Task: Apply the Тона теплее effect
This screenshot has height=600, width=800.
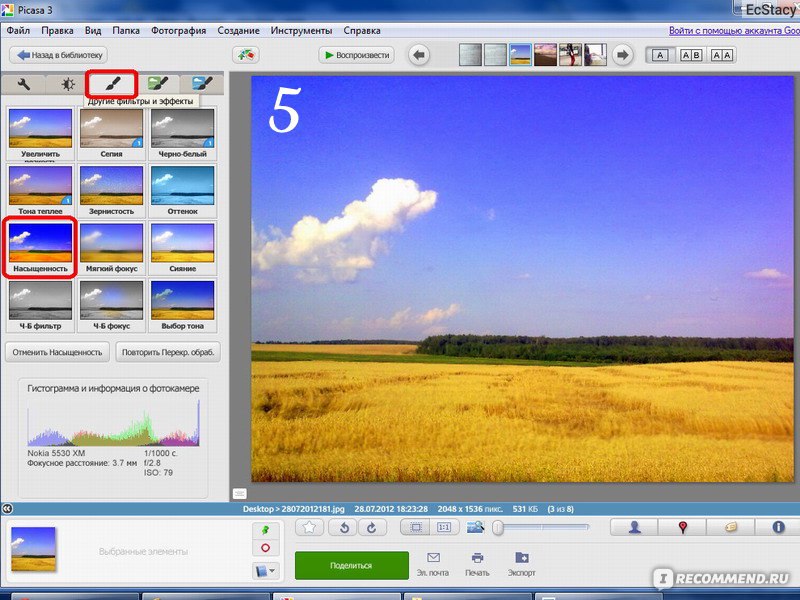Action: (40, 191)
